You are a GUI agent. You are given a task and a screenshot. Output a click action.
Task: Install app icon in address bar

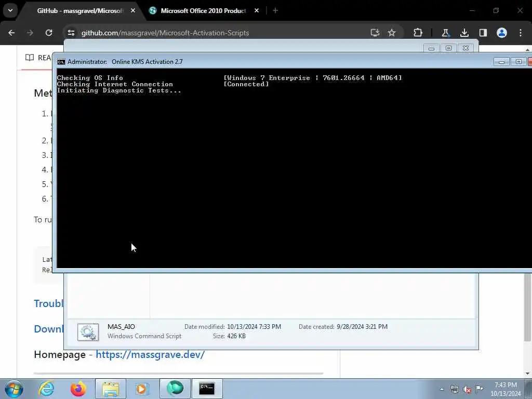click(375, 33)
